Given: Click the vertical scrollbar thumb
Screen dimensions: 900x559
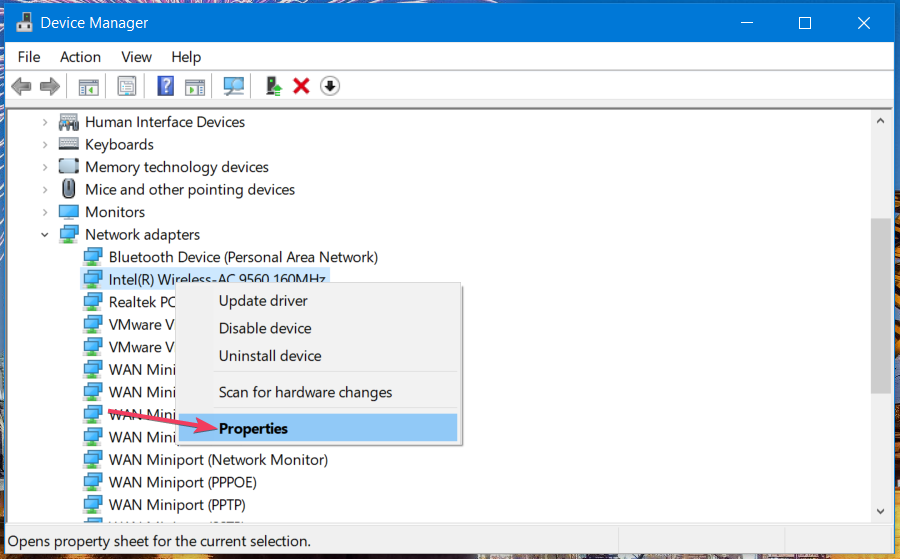Looking at the screenshot, I should tap(880, 305).
